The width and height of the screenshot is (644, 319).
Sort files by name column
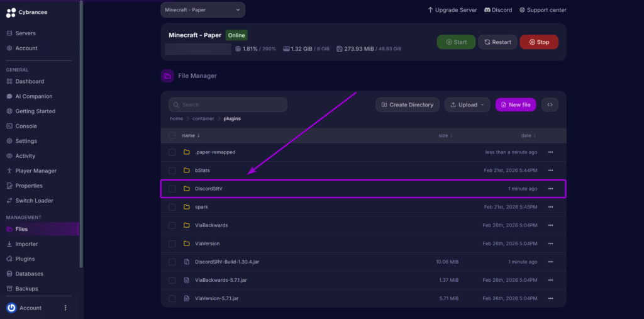(x=191, y=136)
